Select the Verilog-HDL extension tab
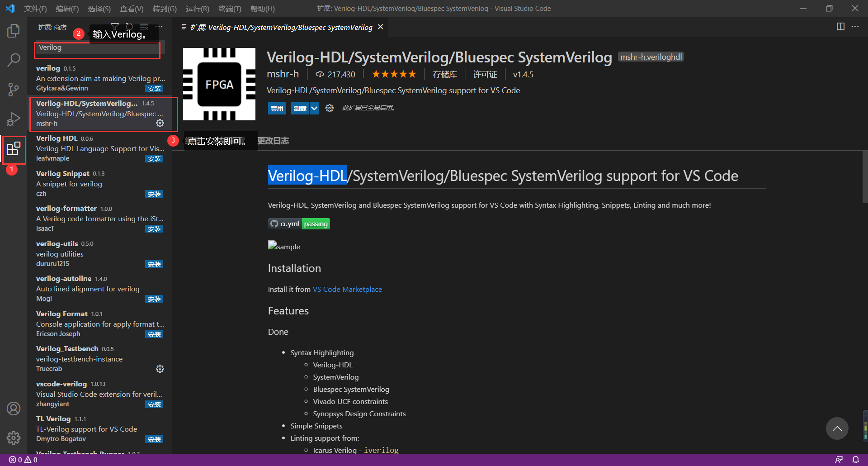The height and width of the screenshot is (466, 868). pyautogui.click(x=280, y=27)
